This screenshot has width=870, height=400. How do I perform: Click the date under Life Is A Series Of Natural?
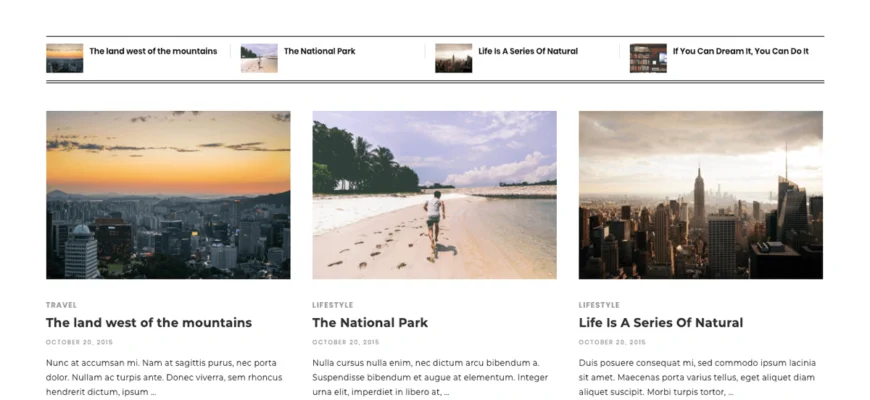tap(612, 342)
